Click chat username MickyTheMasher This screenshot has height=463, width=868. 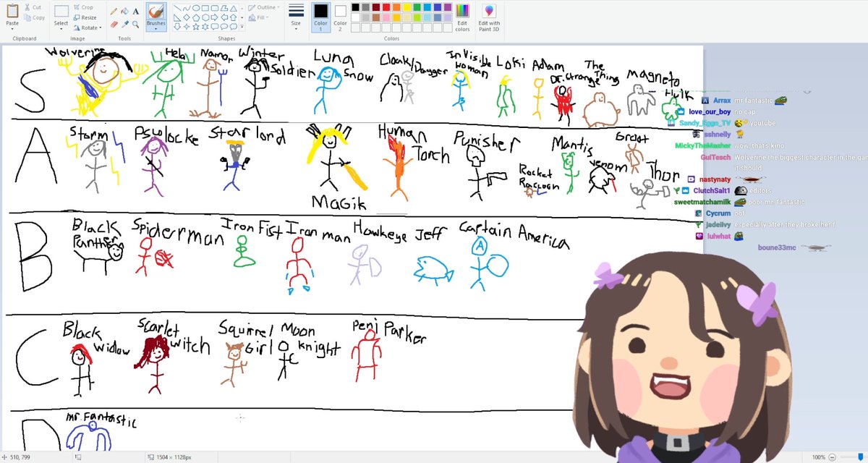pos(703,145)
